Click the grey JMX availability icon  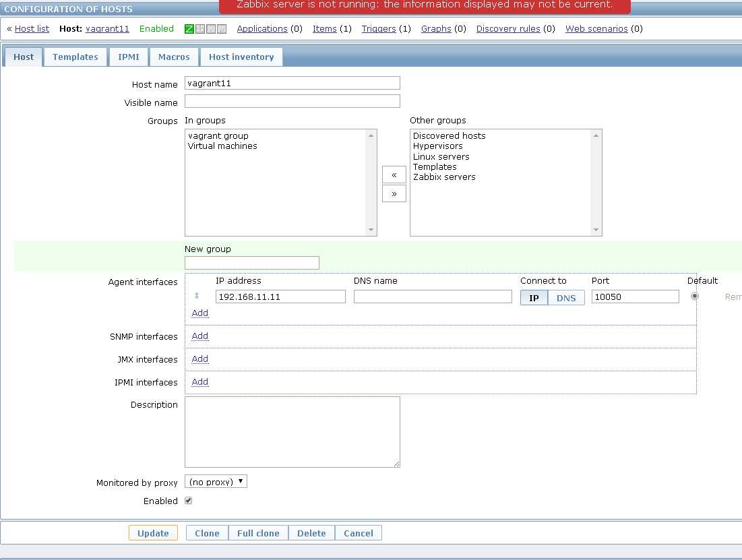click(211, 29)
